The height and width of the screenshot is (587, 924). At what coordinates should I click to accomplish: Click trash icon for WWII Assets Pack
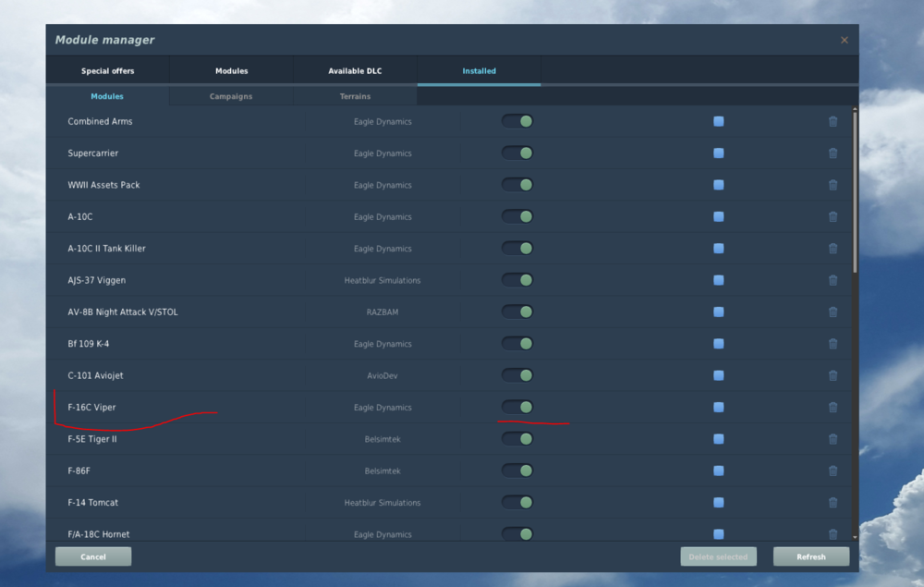point(833,185)
